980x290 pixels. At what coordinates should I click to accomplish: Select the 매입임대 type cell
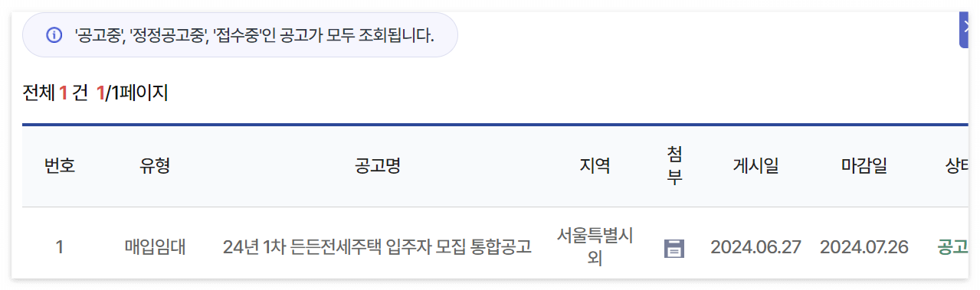pyautogui.click(x=155, y=247)
